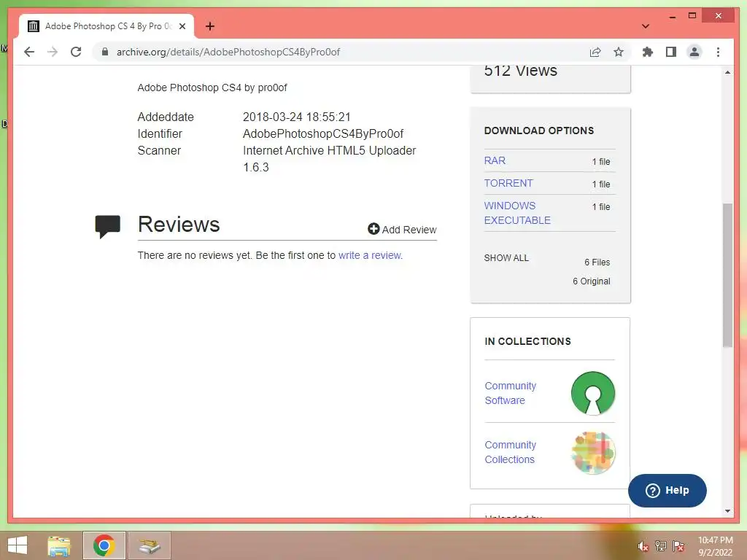
Task: Open the Help button
Action: tap(667, 491)
